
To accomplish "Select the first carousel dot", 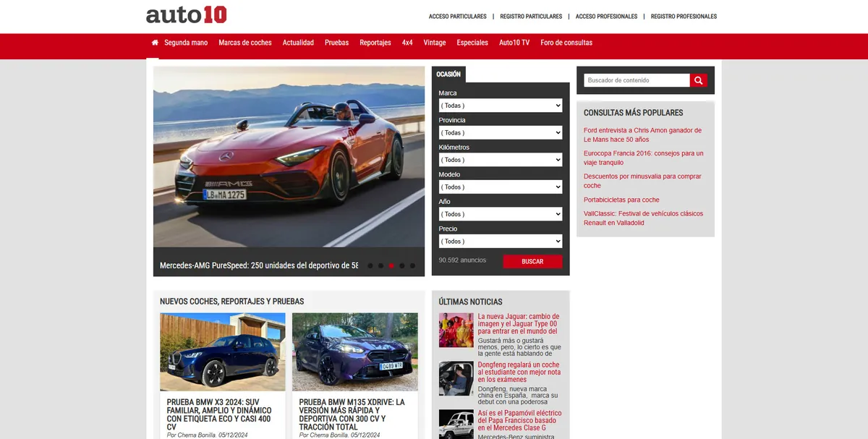I will pyautogui.click(x=370, y=265).
